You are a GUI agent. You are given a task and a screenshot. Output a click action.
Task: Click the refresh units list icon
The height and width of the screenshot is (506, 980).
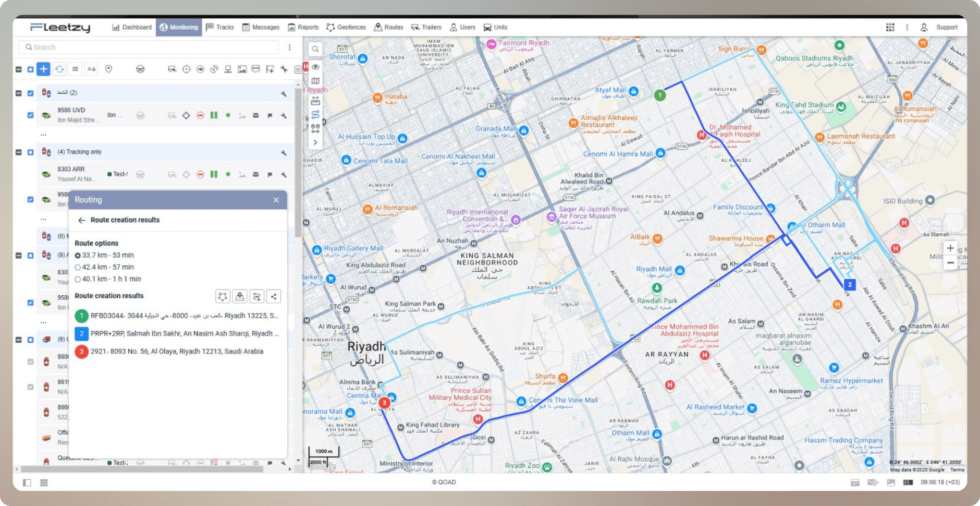point(60,69)
